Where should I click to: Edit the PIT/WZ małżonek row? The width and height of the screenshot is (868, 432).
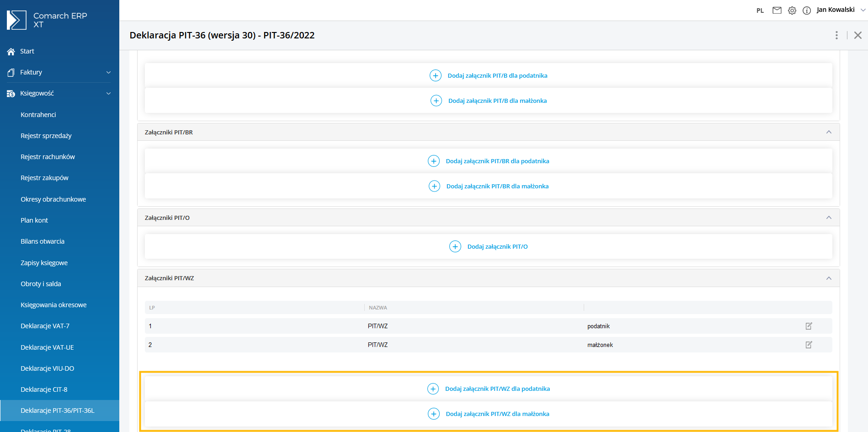[809, 345]
